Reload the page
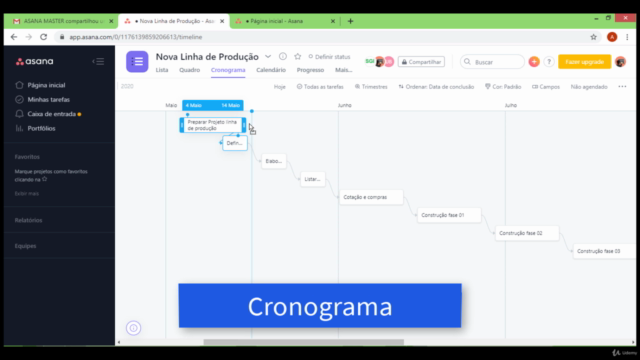The width and height of the screenshot is (640, 360). pyautogui.click(x=43, y=37)
